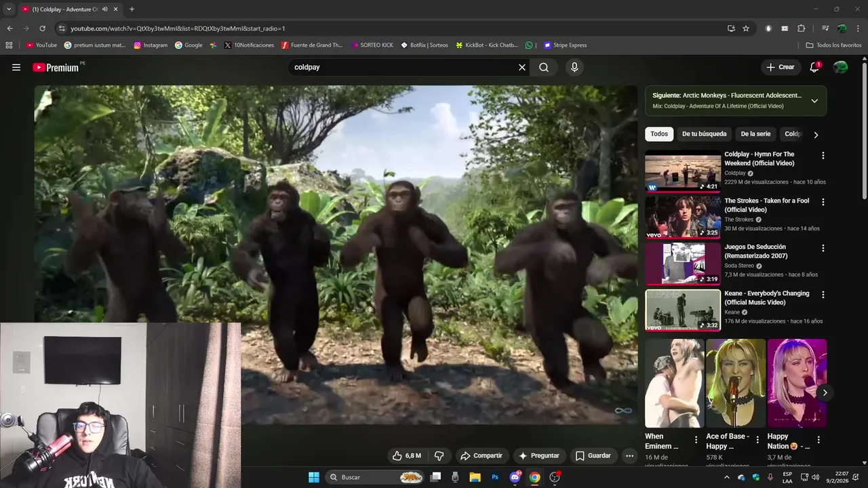Toggle the video loop infinity icon
Viewport: 868px width, 488px height.
click(623, 411)
